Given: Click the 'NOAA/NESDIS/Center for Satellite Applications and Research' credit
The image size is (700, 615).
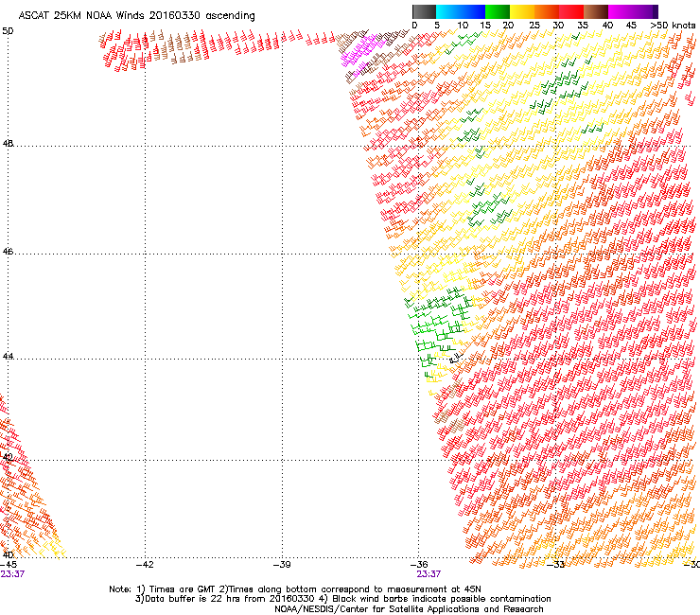Looking at the screenshot, I should pyautogui.click(x=409, y=609).
